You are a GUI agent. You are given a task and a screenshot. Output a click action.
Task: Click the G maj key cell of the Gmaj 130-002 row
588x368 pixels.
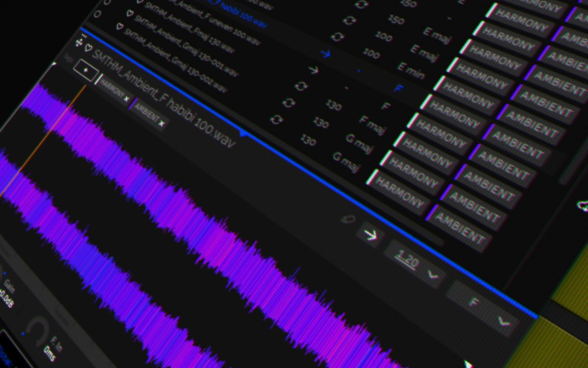[x=347, y=162]
